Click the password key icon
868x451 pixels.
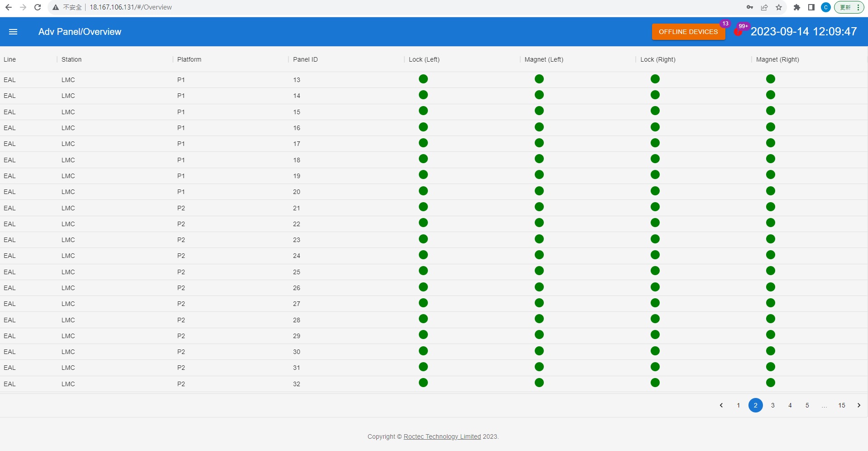[750, 7]
